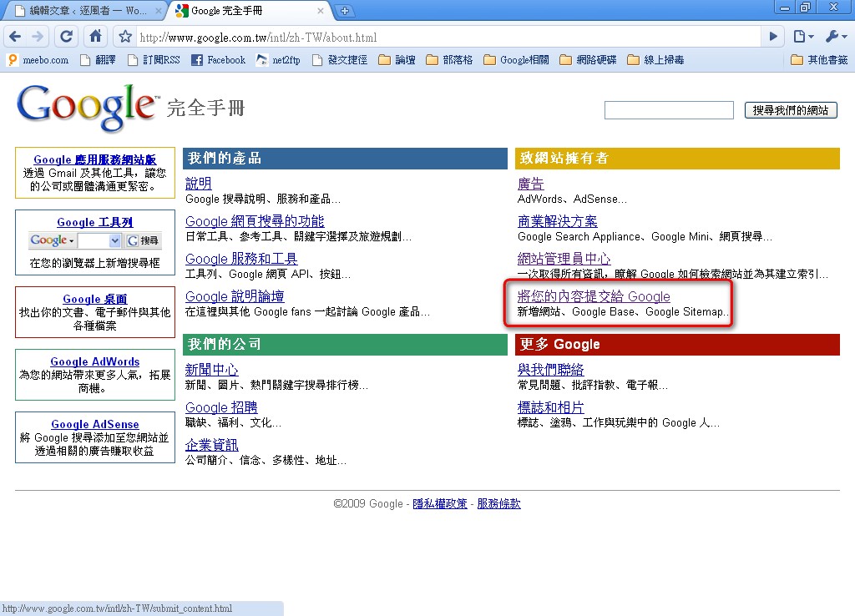Open the Google 工具列 link

tap(95, 222)
